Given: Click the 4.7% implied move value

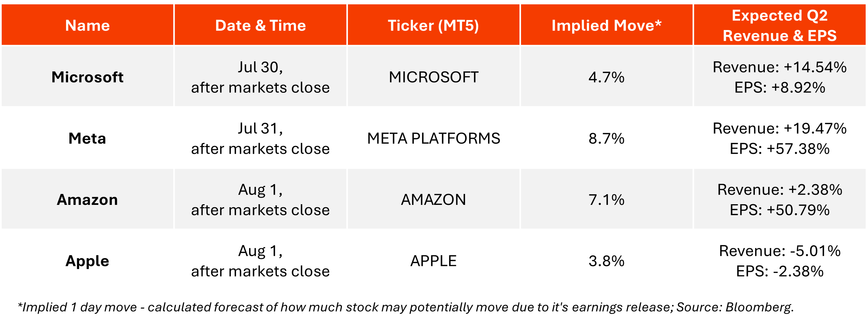Looking at the screenshot, I should click(x=607, y=77).
